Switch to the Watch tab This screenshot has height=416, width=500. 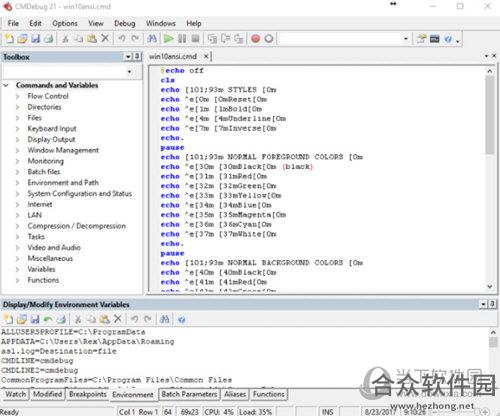tap(16, 394)
